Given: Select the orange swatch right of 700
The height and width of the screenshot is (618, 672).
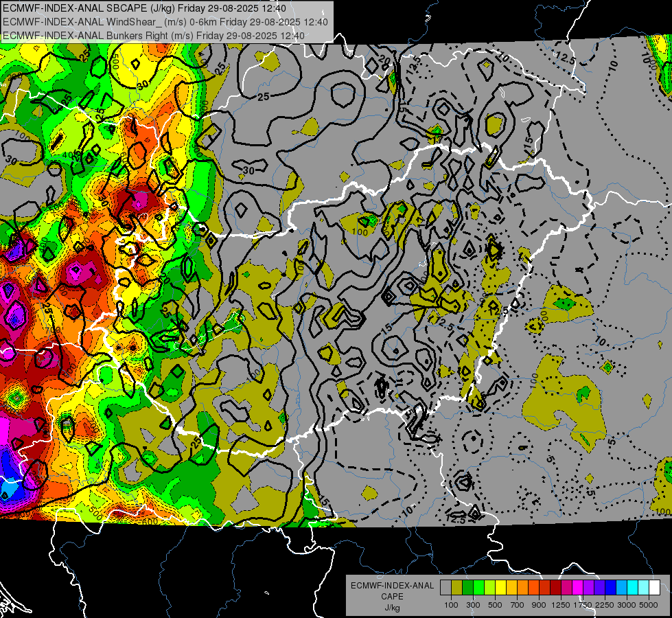Looking at the screenshot, I should pos(523,588).
